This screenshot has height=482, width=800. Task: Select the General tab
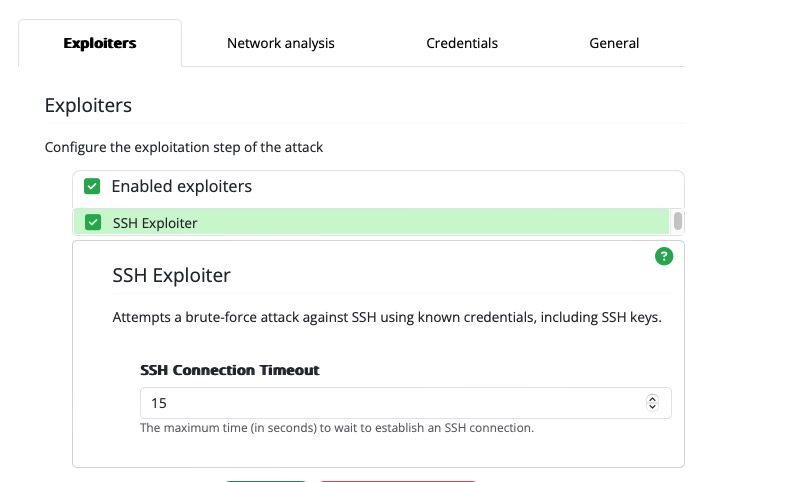click(614, 43)
